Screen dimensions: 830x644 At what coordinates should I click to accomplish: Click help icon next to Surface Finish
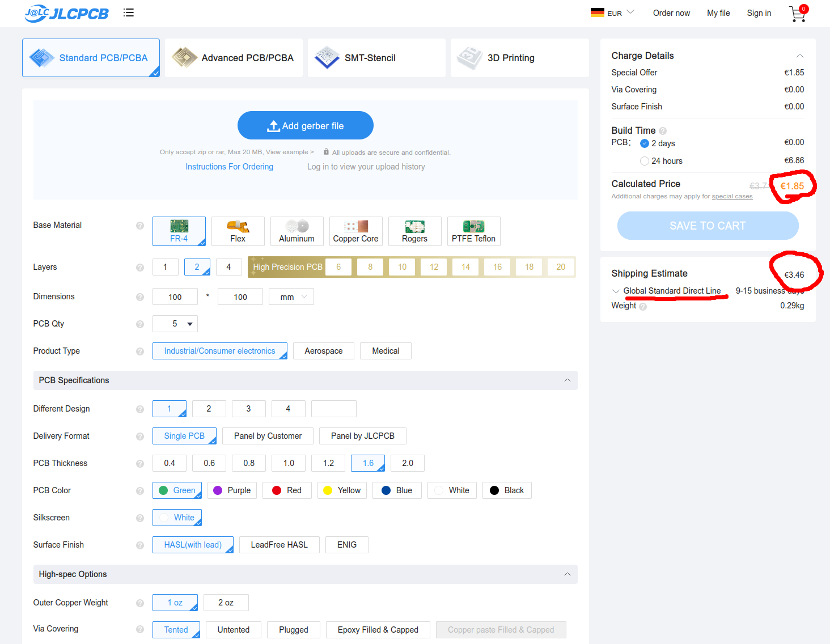pos(140,545)
